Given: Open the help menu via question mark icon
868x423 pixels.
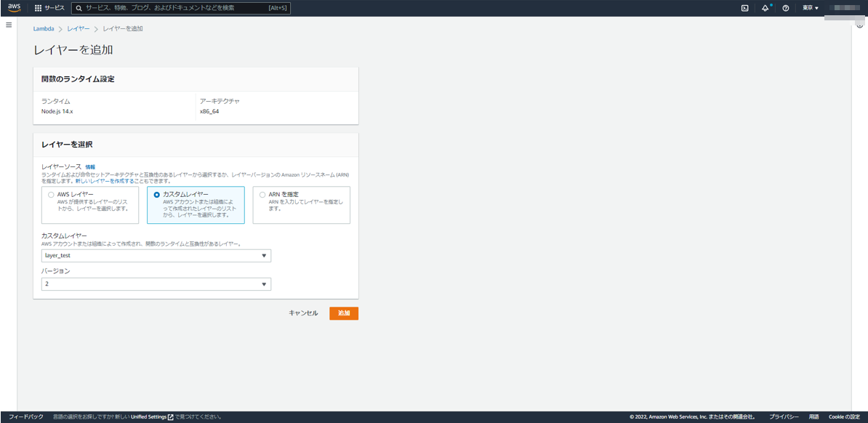Looking at the screenshot, I should pos(786,7).
